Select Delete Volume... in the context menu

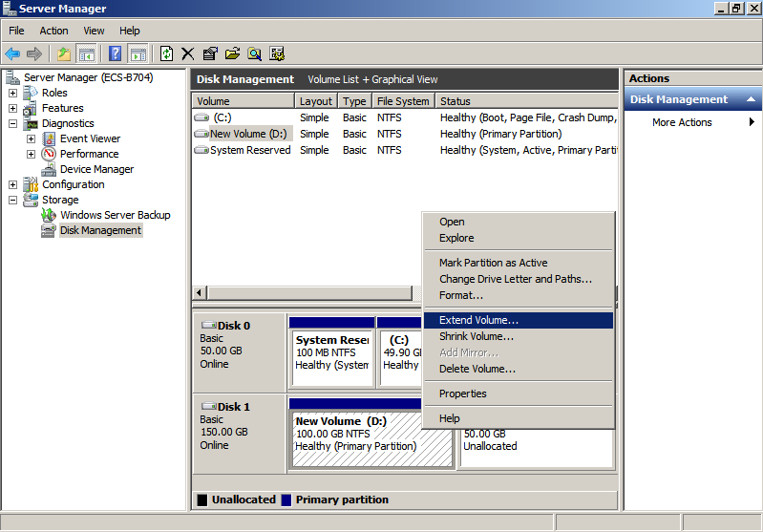(519, 369)
